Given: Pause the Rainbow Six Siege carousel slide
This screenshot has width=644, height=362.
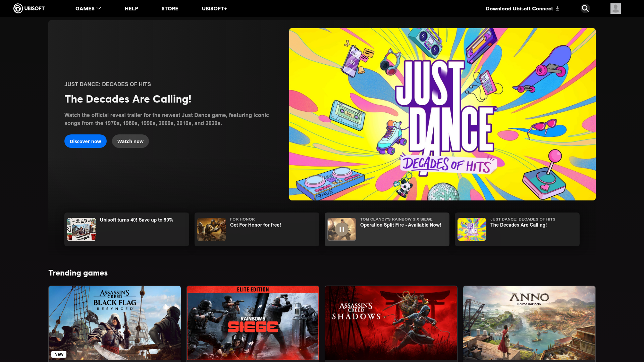Looking at the screenshot, I should 342,230.
